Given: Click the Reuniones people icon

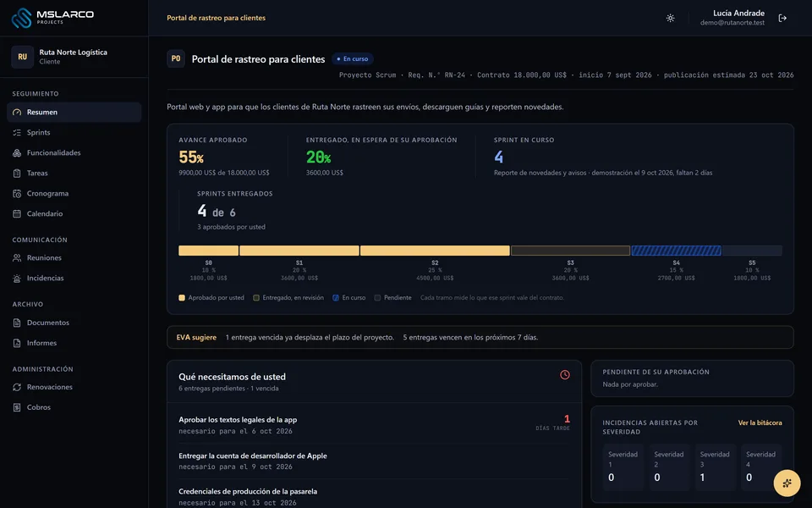Looking at the screenshot, I should tap(17, 257).
